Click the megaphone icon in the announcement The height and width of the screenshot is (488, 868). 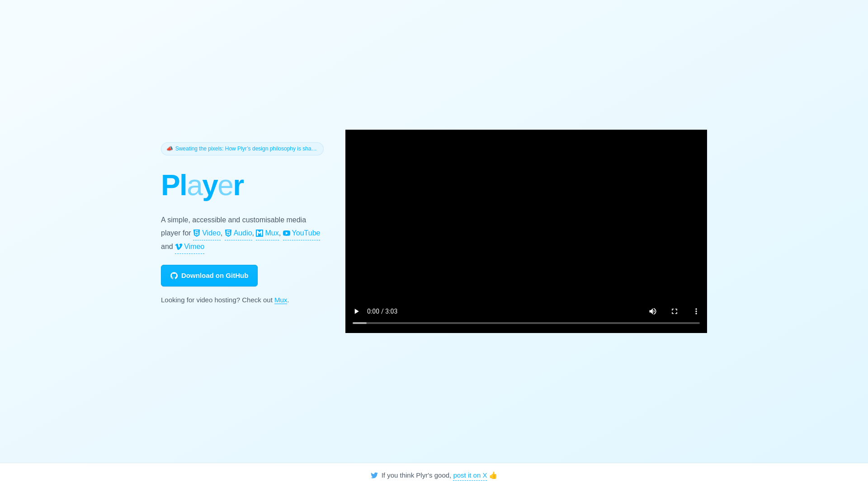(170, 149)
